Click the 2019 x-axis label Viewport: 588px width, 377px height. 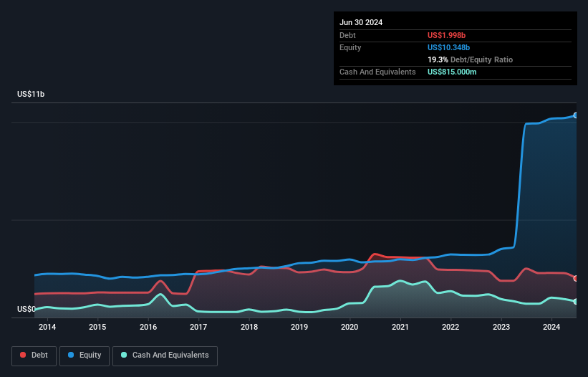coord(299,327)
